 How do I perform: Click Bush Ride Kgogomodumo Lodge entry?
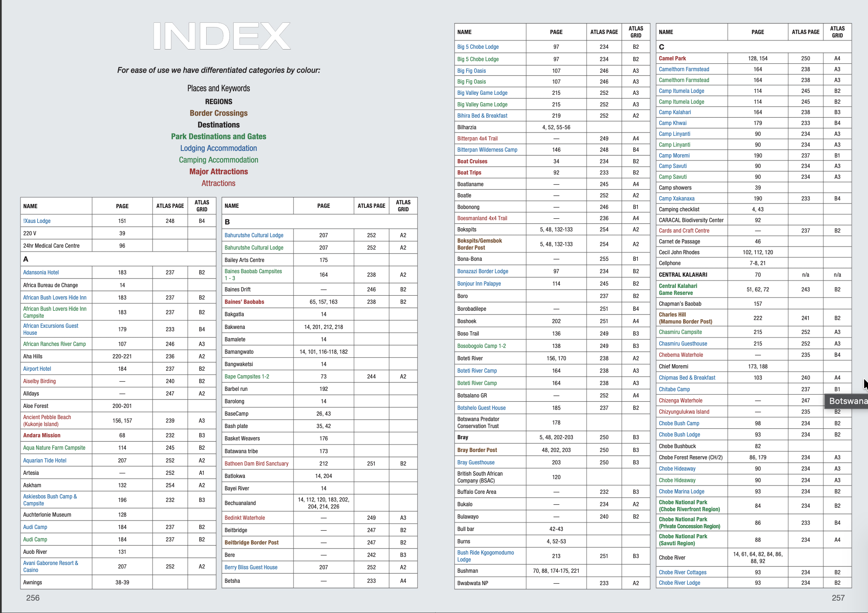pyautogui.click(x=485, y=556)
